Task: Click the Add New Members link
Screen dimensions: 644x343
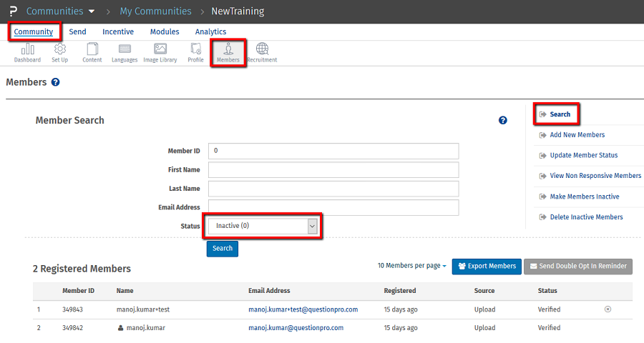Action: click(x=577, y=135)
